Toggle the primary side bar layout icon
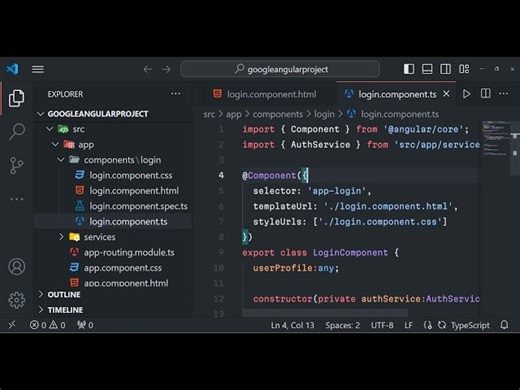Image resolution: width=520 pixels, height=390 pixels. pos(409,69)
